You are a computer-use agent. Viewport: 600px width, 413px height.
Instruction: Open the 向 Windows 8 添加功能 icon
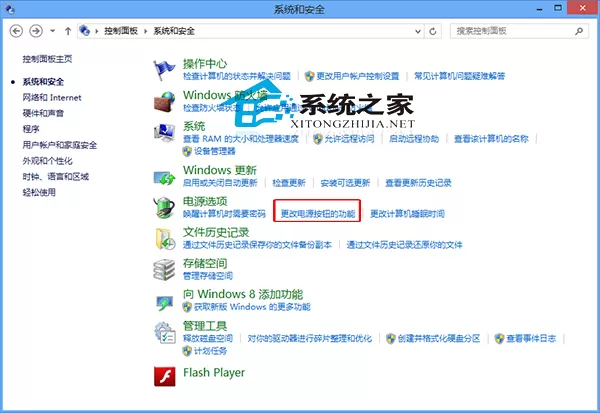[x=165, y=303]
